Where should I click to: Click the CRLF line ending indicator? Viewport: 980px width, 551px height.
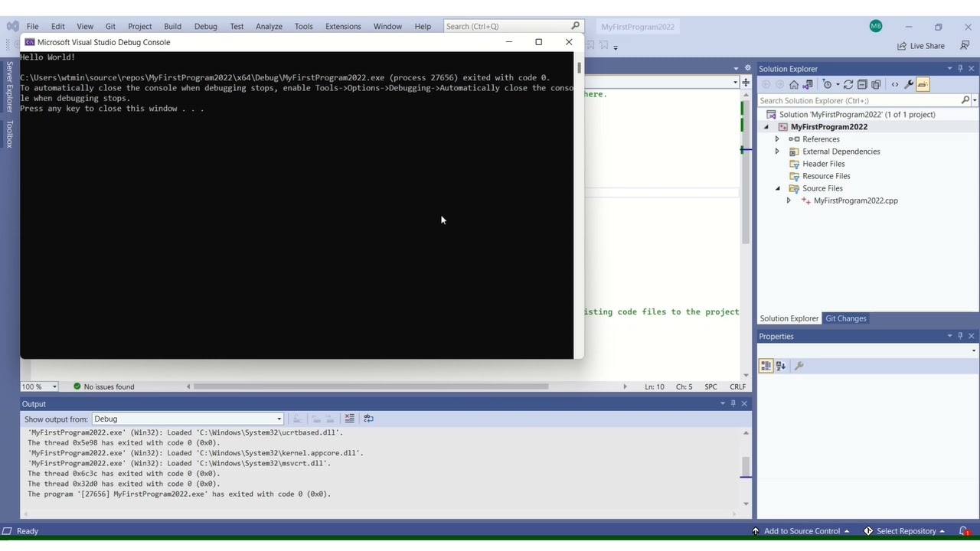738,386
